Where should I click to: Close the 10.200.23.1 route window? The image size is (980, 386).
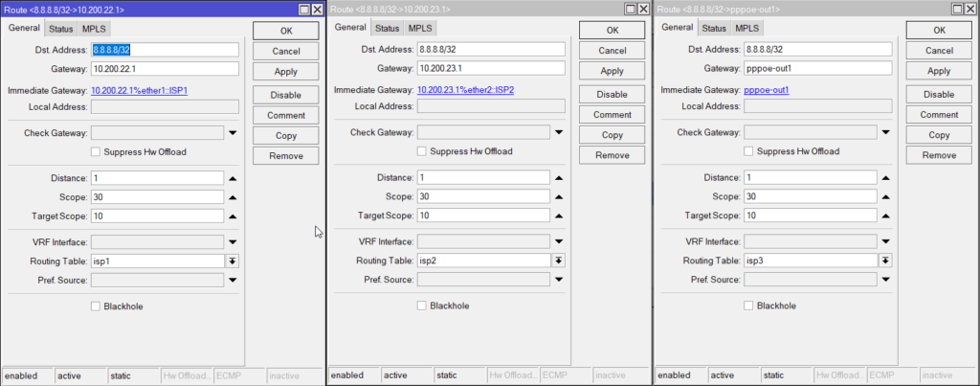[x=643, y=10]
